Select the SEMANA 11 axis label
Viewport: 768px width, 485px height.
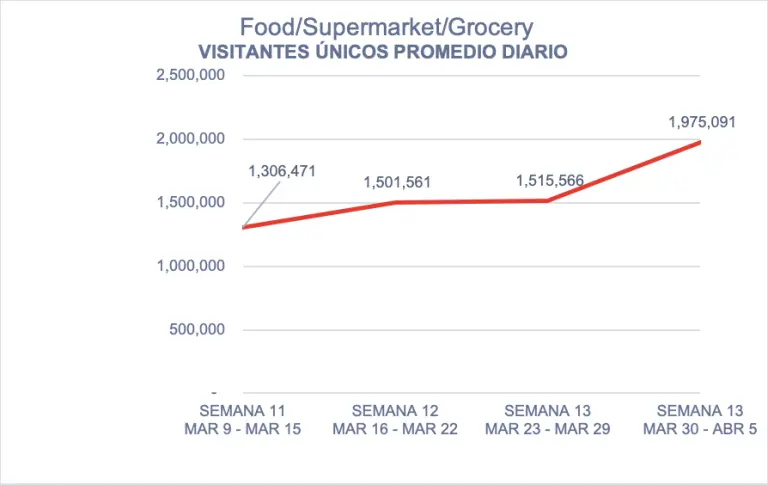243,411
